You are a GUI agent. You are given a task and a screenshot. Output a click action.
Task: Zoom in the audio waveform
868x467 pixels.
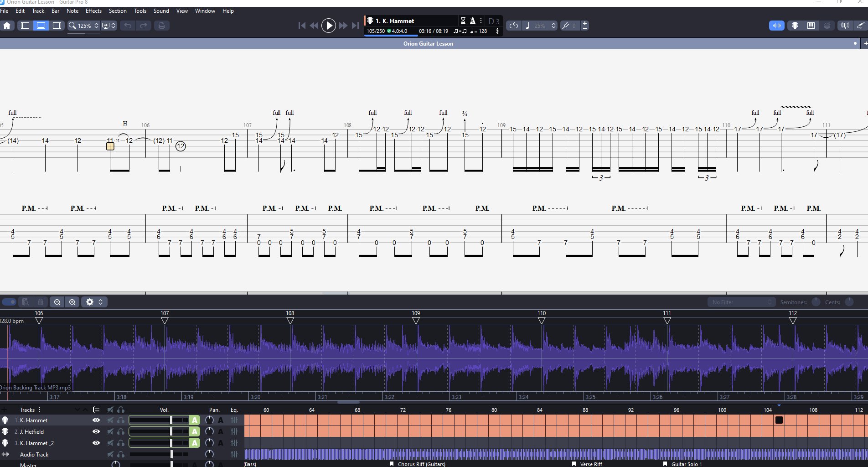click(72, 302)
